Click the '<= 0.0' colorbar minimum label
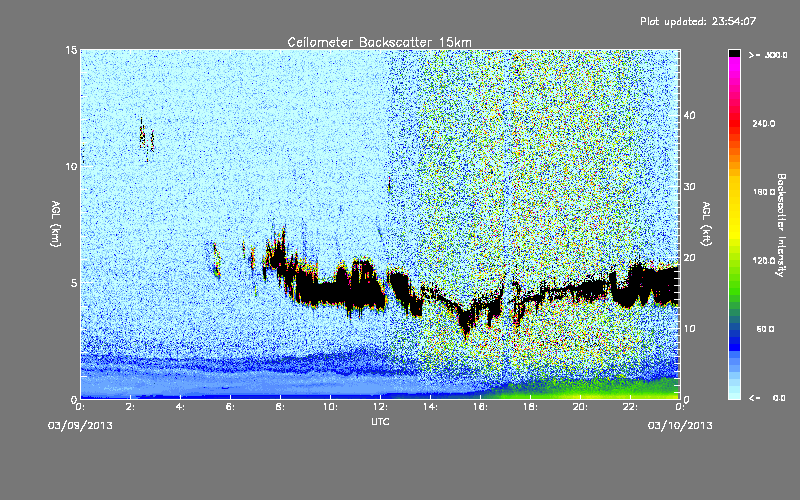 768,398
